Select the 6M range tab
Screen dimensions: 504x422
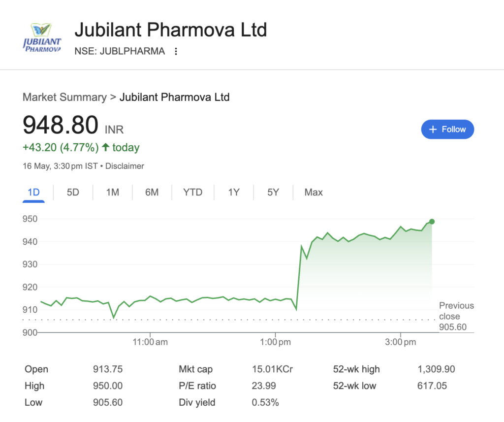point(152,193)
